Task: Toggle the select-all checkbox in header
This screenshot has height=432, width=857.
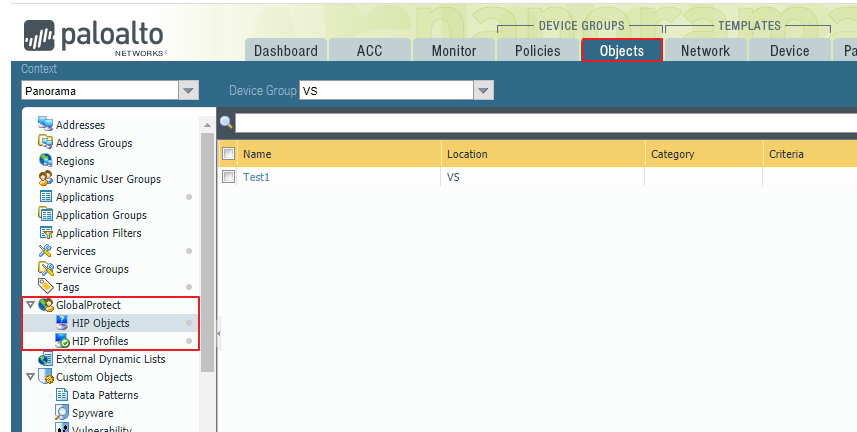Action: (228, 154)
